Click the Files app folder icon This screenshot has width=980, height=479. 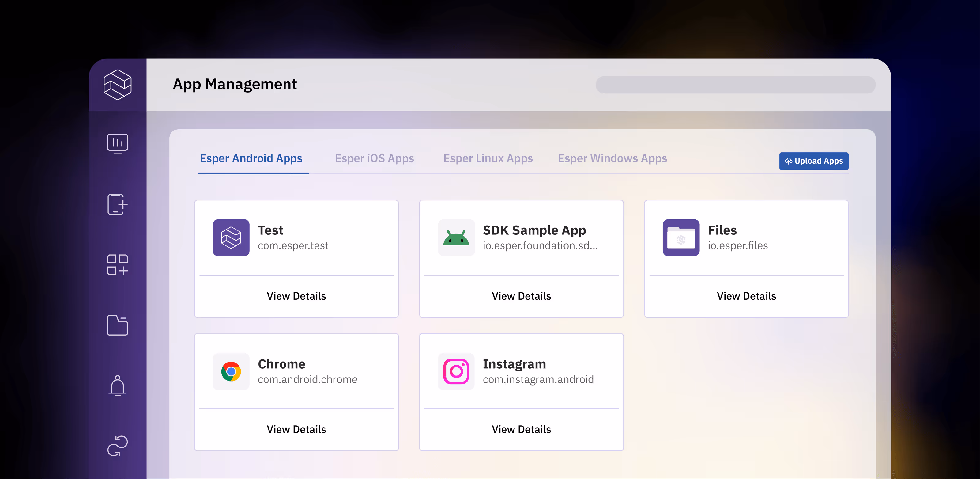681,238
